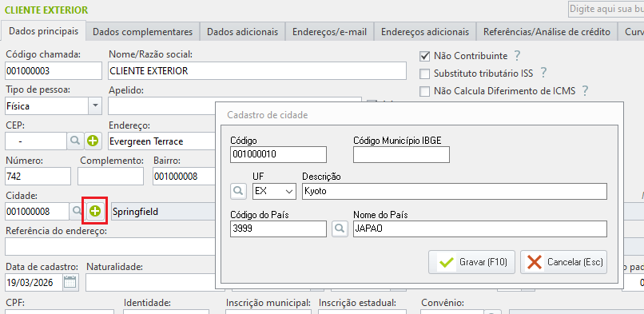The image size is (644, 314).
Task: Click the green plus icon beside CEP
Action: 93,141
